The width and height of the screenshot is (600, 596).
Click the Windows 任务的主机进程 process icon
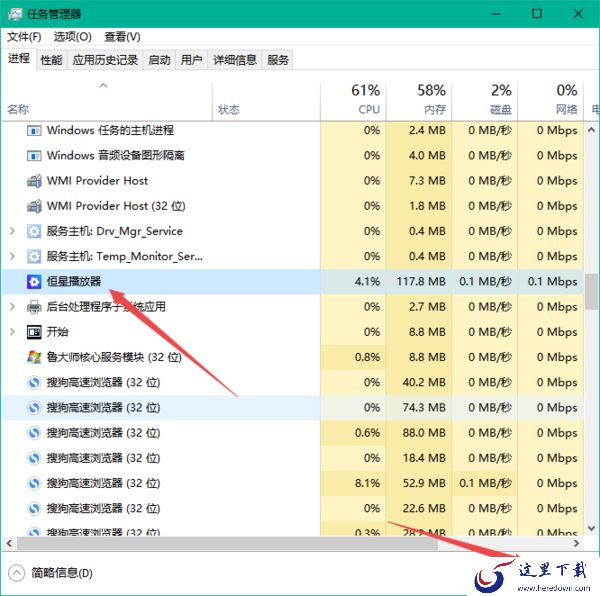coord(34,131)
